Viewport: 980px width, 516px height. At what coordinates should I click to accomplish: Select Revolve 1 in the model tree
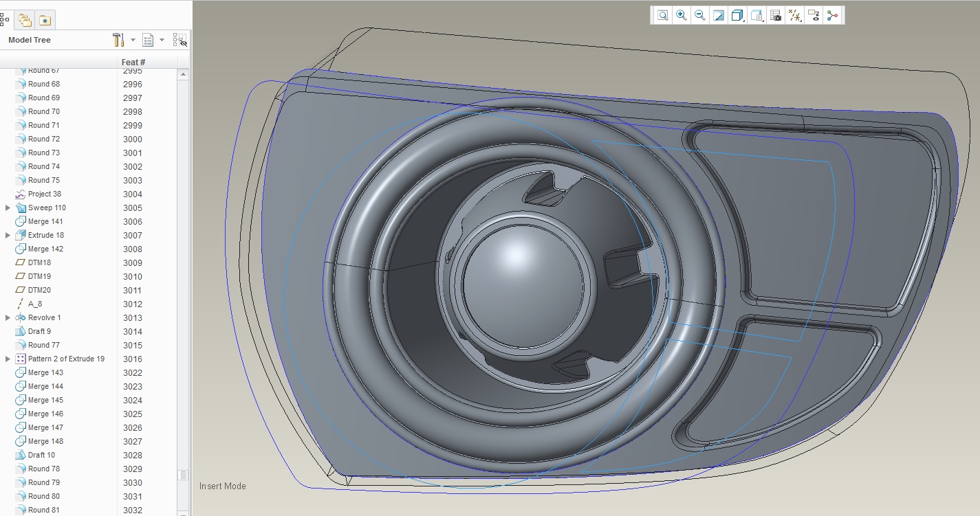click(x=45, y=317)
